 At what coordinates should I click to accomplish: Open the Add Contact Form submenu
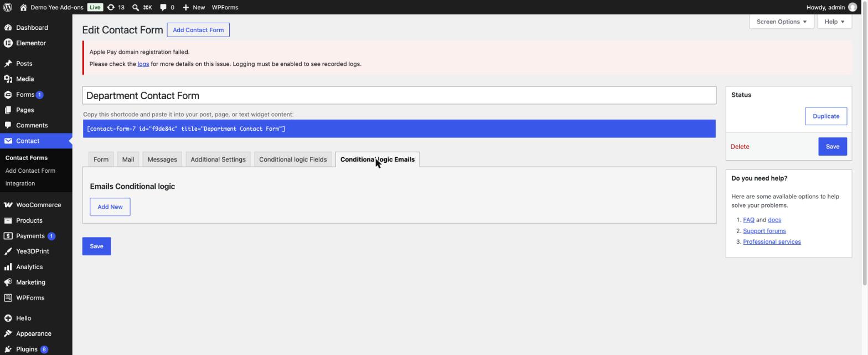click(x=30, y=171)
